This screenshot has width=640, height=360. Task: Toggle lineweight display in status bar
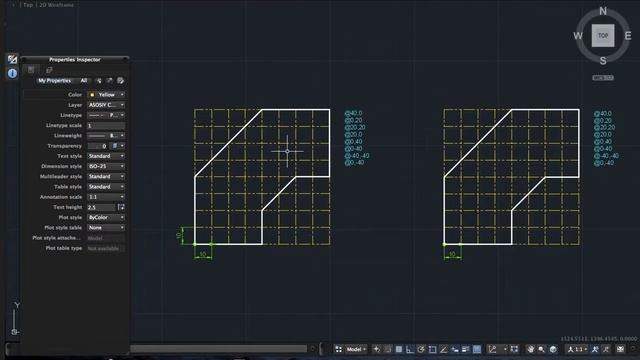click(x=465, y=349)
